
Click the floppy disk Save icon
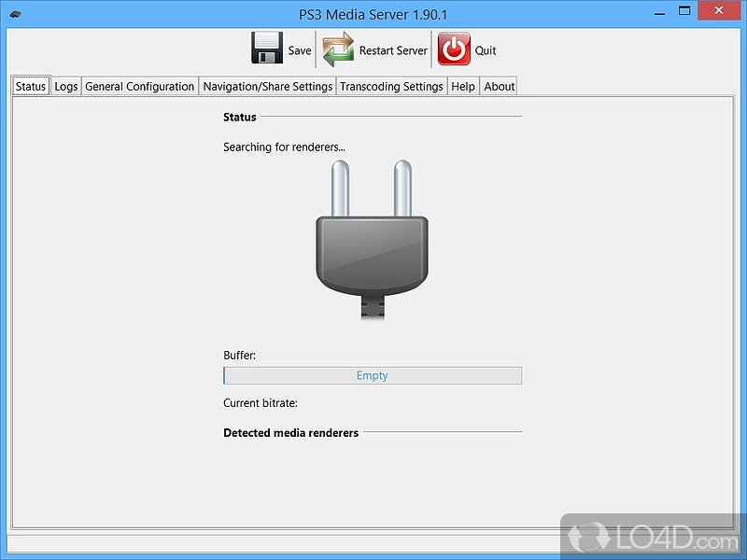[x=267, y=49]
